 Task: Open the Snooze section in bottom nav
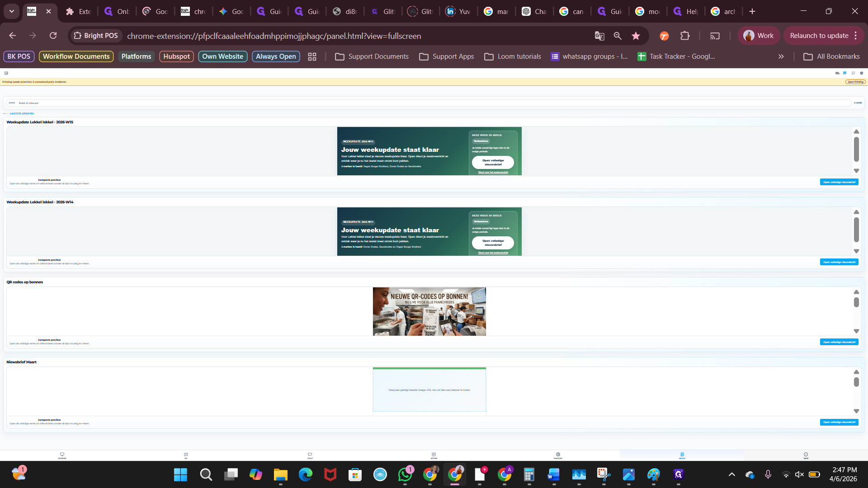(x=558, y=455)
